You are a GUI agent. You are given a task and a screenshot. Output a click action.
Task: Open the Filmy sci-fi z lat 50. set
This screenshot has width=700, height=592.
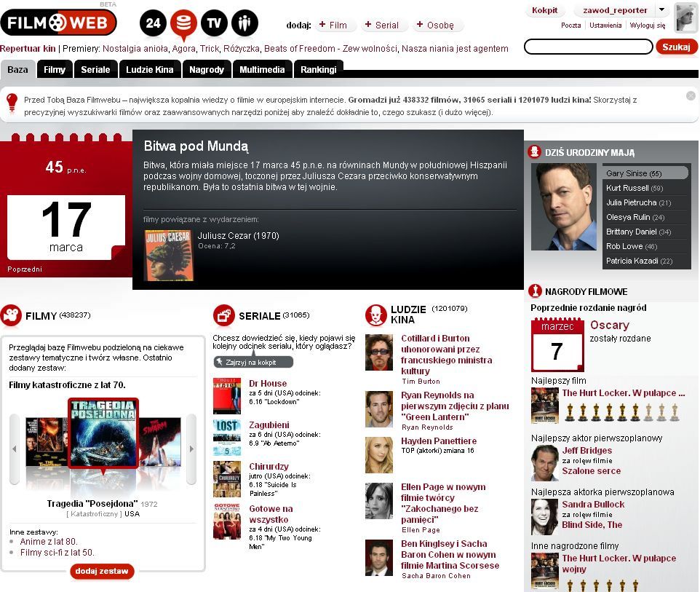coord(57,552)
